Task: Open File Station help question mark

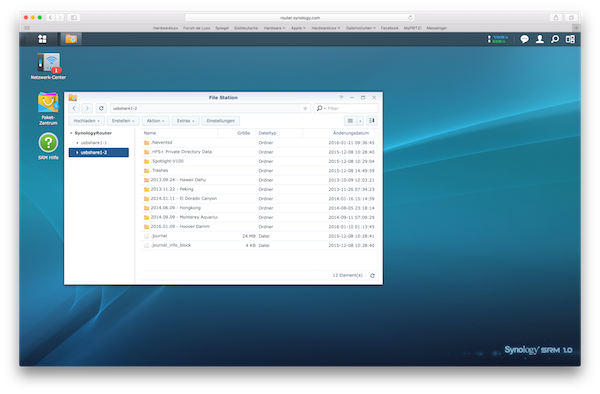Action: pyautogui.click(x=341, y=98)
